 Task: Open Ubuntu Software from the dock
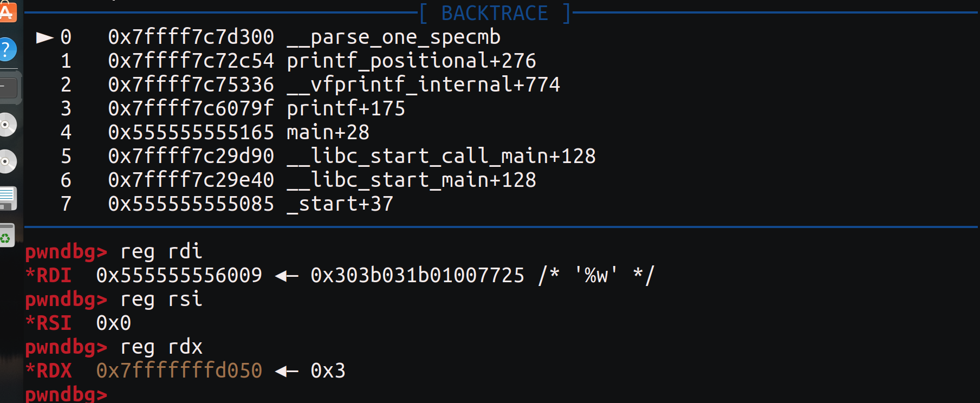[8, 11]
